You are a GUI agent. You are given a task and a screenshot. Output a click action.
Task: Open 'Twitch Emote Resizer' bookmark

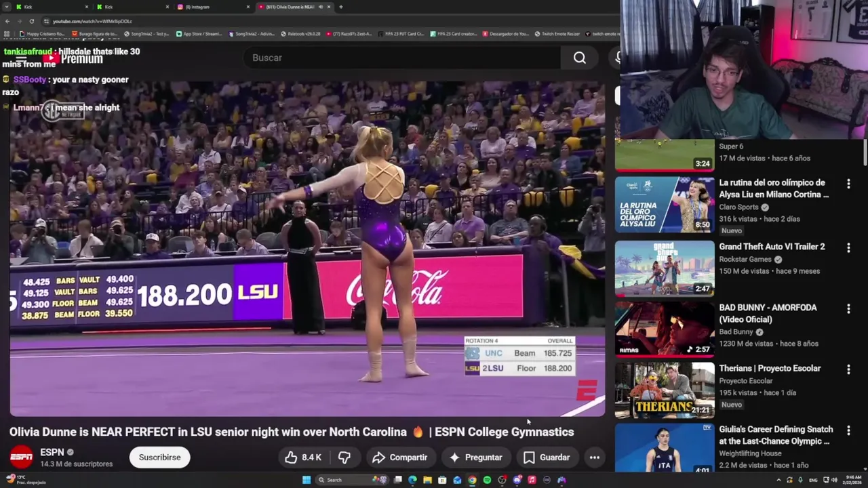tap(557, 34)
